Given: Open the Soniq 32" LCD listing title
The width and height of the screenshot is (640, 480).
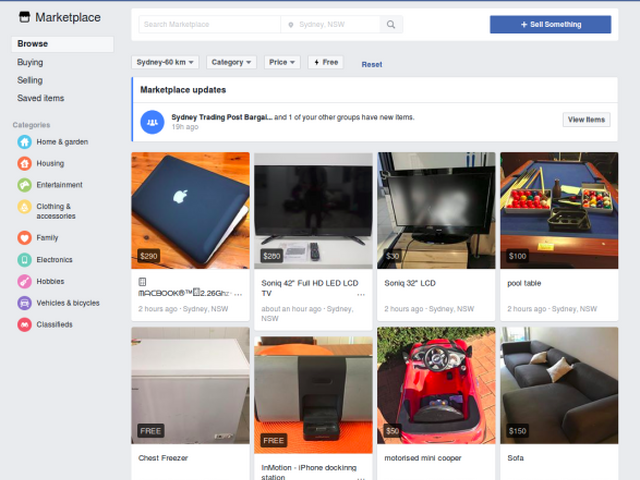Looking at the screenshot, I should click(410, 283).
